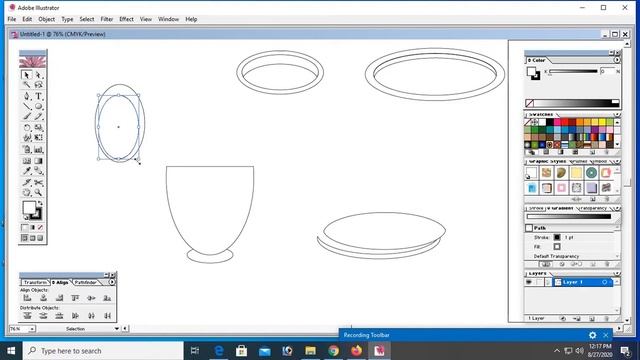Switch to the Pathfinder tab
The width and height of the screenshot is (640, 360).
pos(85,282)
